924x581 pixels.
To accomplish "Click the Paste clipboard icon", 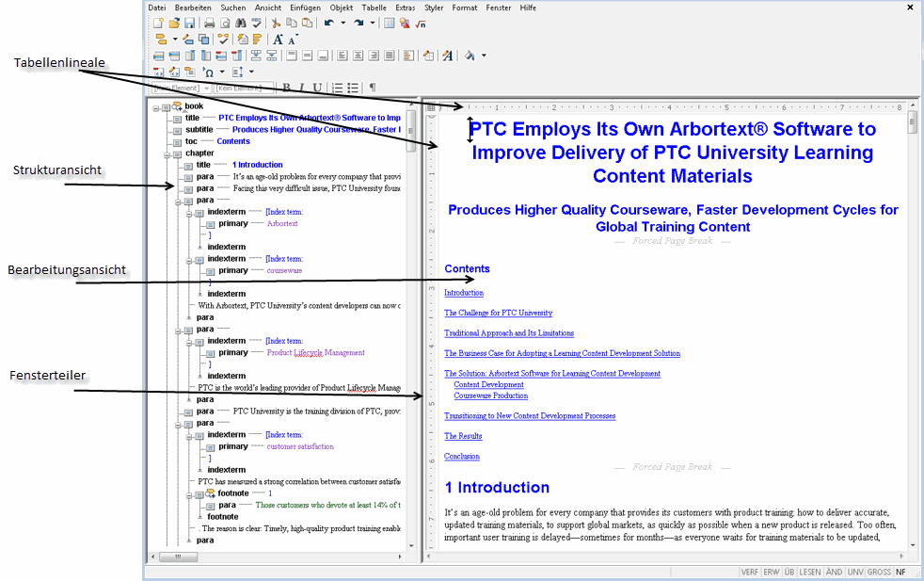I will [307, 24].
